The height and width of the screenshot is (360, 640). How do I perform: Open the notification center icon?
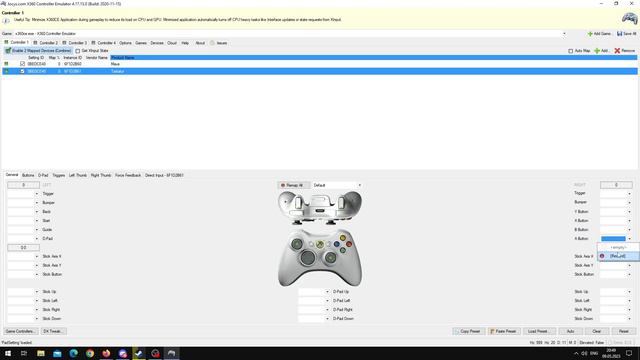(x=629, y=353)
